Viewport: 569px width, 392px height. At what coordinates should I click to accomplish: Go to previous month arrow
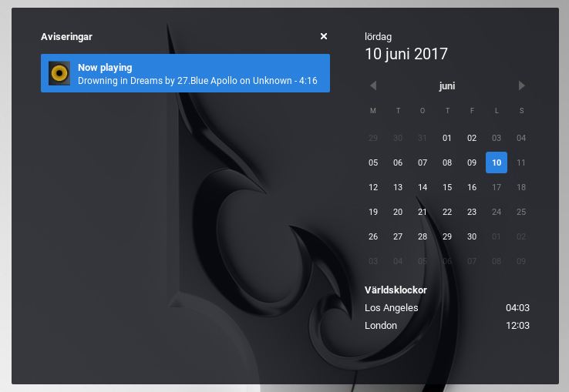[x=373, y=85]
